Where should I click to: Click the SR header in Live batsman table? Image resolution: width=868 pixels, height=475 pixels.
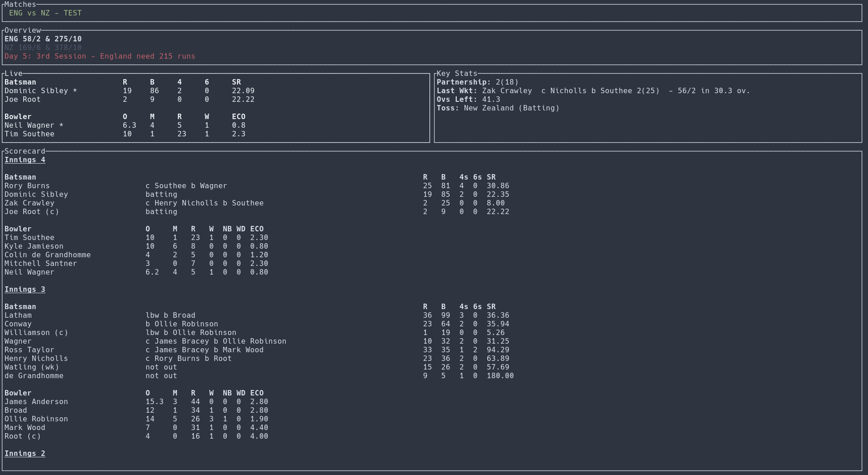point(237,82)
